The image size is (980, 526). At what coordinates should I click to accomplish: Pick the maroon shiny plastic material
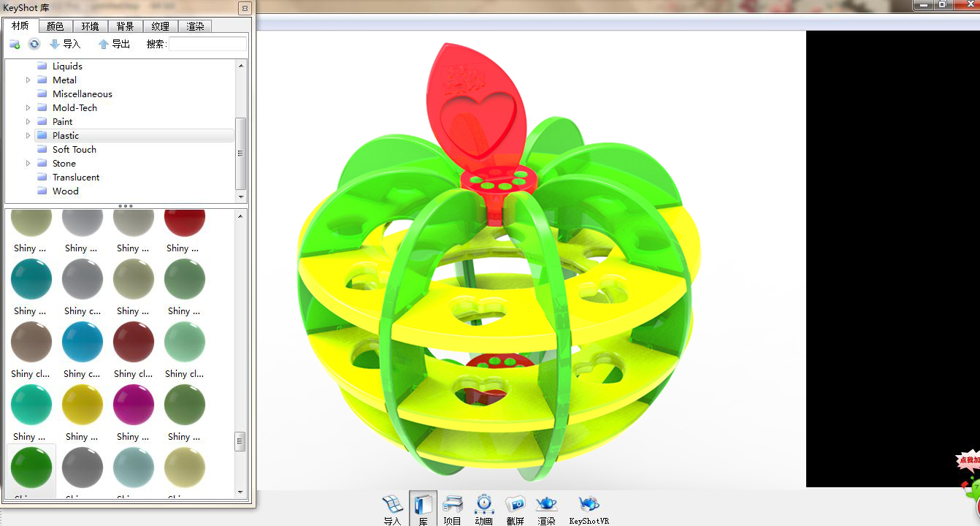[x=134, y=342]
